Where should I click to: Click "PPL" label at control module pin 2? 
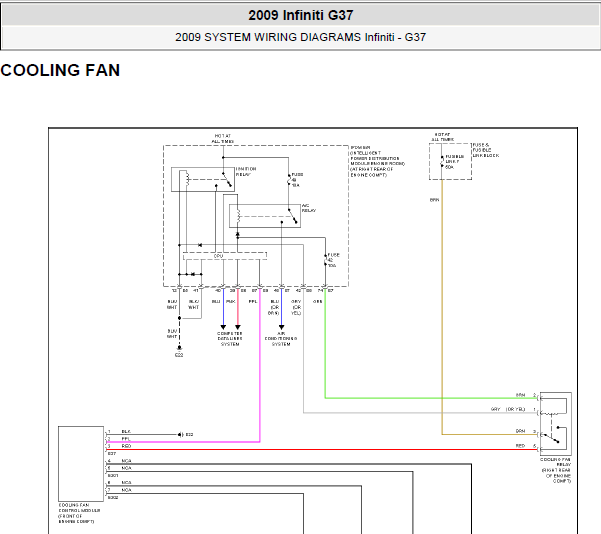(126, 439)
